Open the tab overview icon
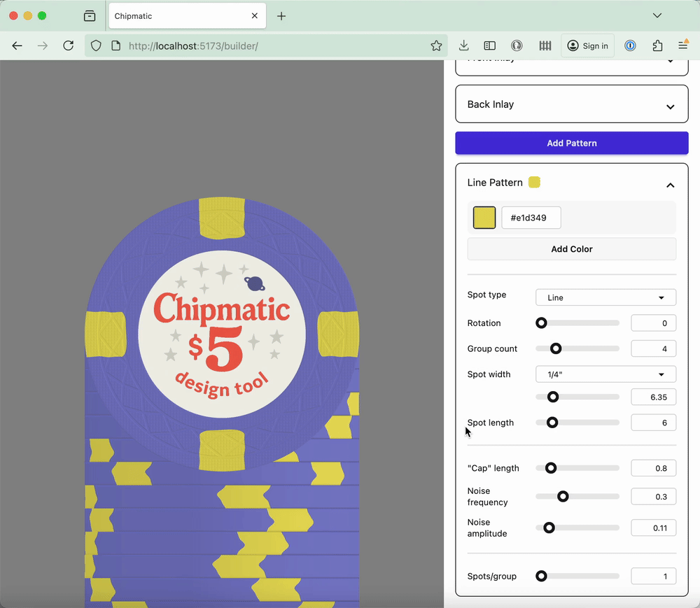The height and width of the screenshot is (608, 700). point(90,16)
